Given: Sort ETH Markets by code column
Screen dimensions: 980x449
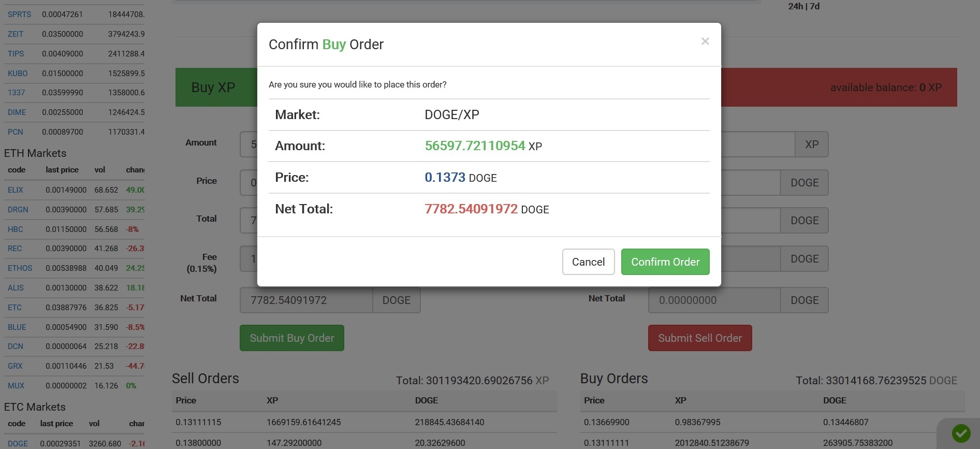Looking at the screenshot, I should click(x=17, y=170).
